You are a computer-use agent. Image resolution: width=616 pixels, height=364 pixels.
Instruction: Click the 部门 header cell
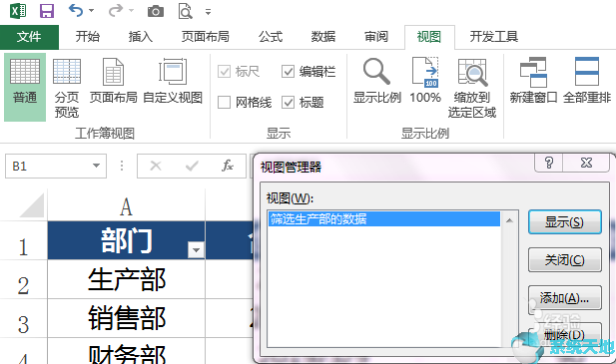click(126, 240)
